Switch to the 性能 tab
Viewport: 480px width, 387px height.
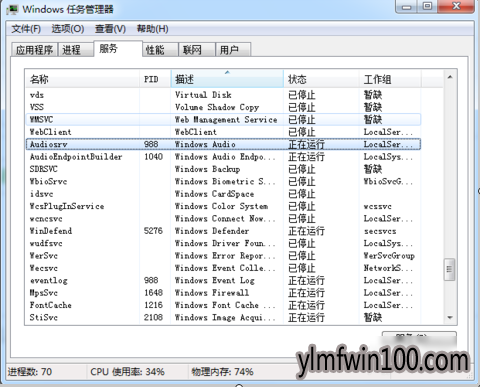[x=161, y=50]
